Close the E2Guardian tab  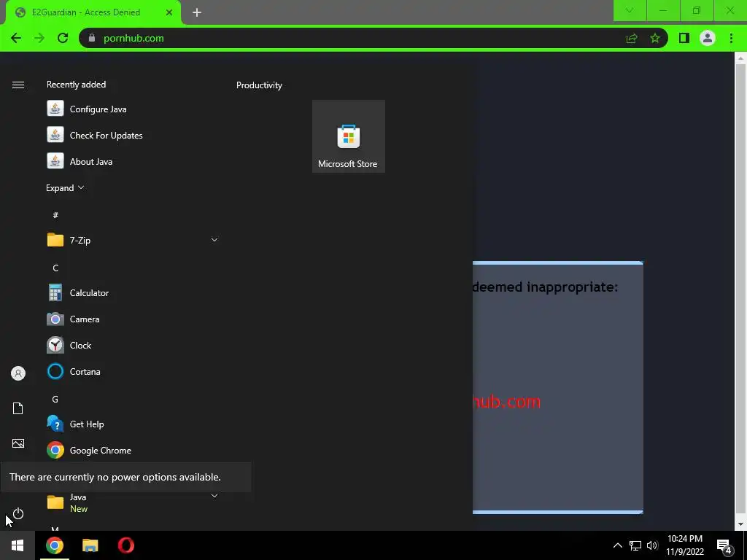pos(169,12)
